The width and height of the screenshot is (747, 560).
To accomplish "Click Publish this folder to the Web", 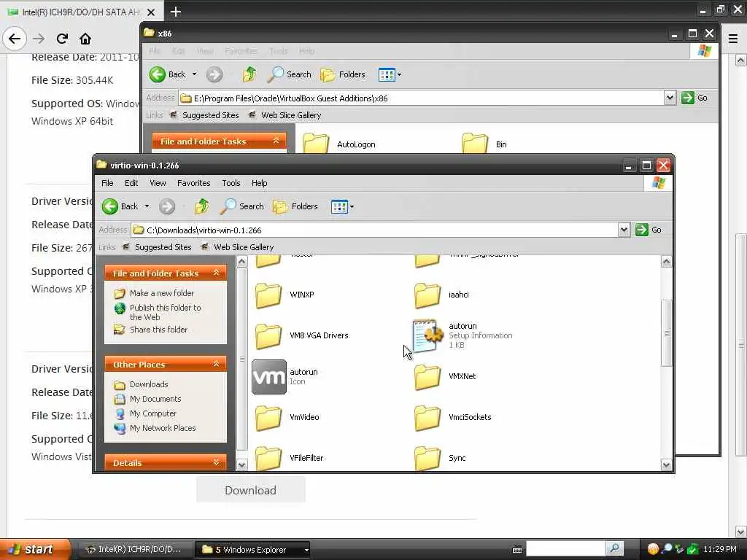I will pyautogui.click(x=158, y=312).
